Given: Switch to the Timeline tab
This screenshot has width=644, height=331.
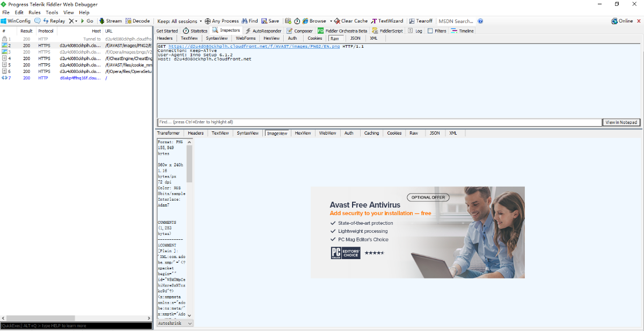Looking at the screenshot, I should [x=463, y=31].
